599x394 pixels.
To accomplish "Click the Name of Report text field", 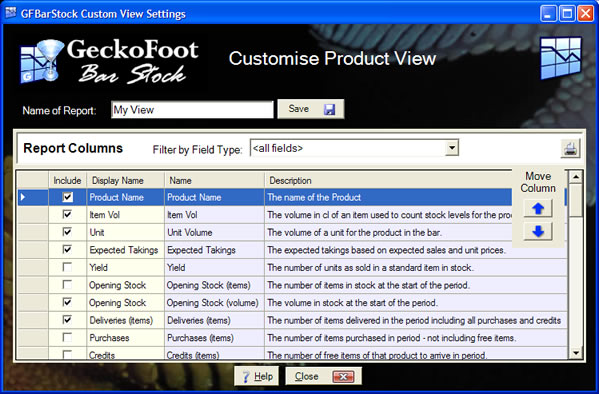I will pos(192,110).
